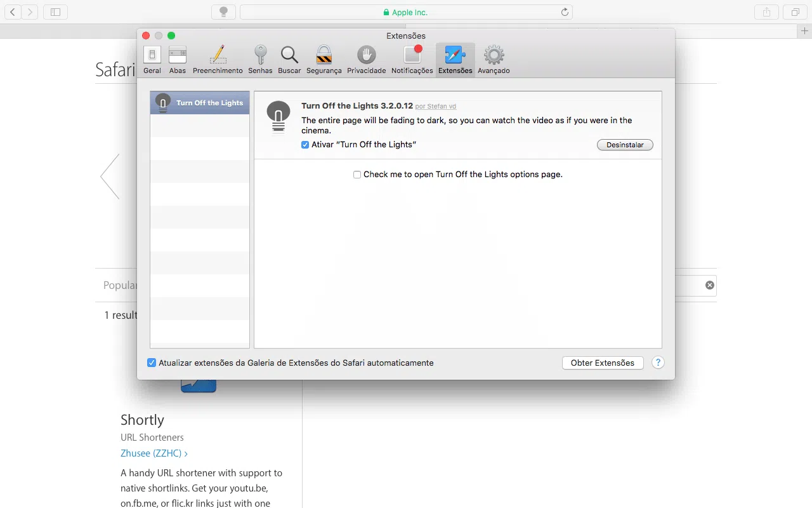Viewport: 812px width, 508px height.
Task: Open the Geral preferences pane
Action: tap(152, 59)
